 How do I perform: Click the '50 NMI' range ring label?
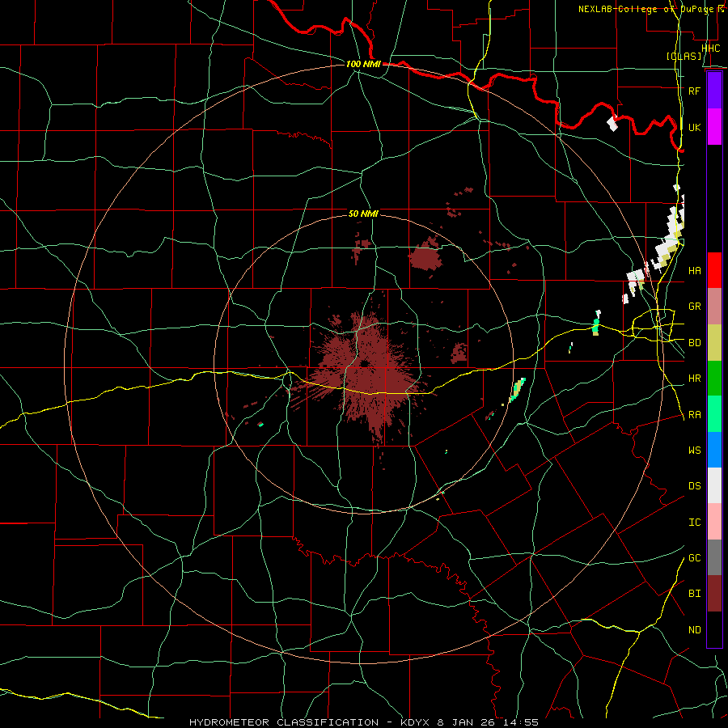[363, 214]
